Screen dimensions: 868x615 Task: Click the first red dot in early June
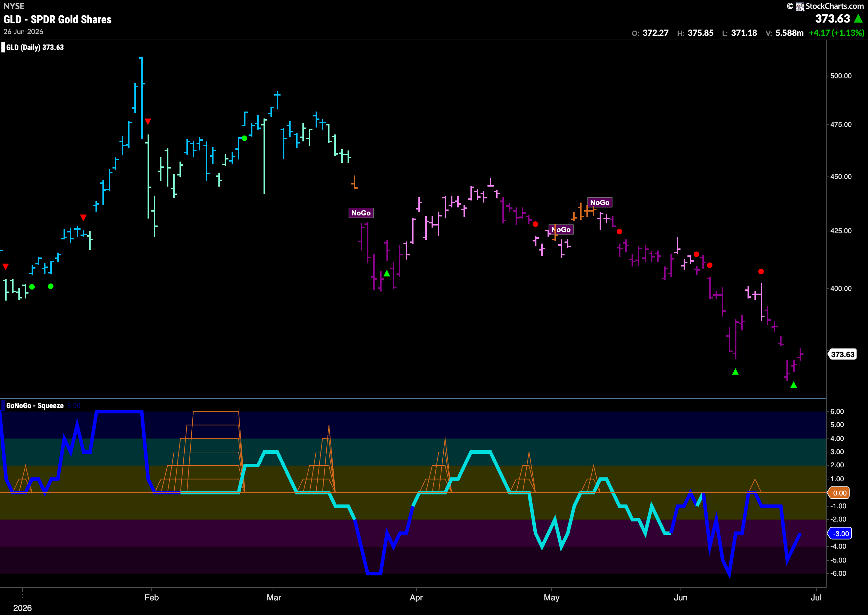(x=696, y=254)
